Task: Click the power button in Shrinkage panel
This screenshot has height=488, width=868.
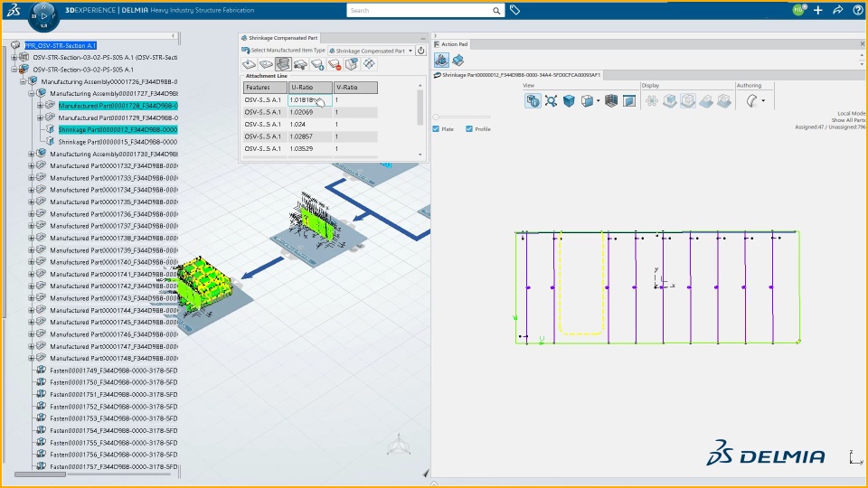Action: pos(420,51)
